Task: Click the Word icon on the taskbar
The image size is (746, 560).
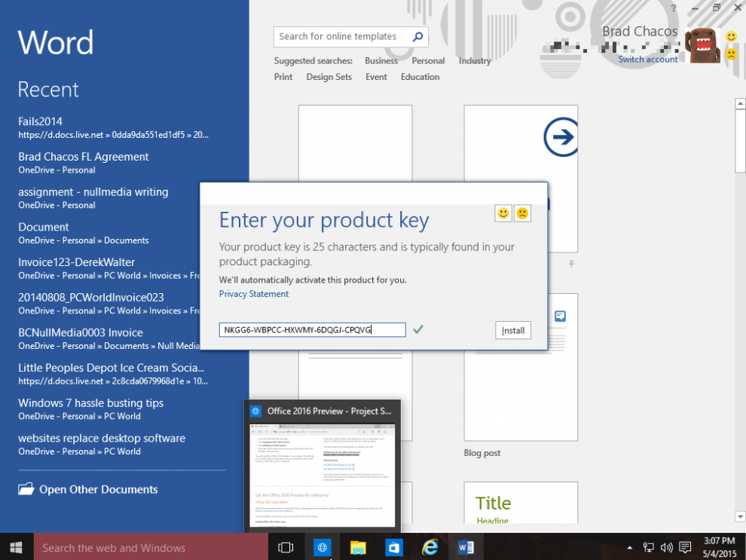Action: tap(466, 548)
